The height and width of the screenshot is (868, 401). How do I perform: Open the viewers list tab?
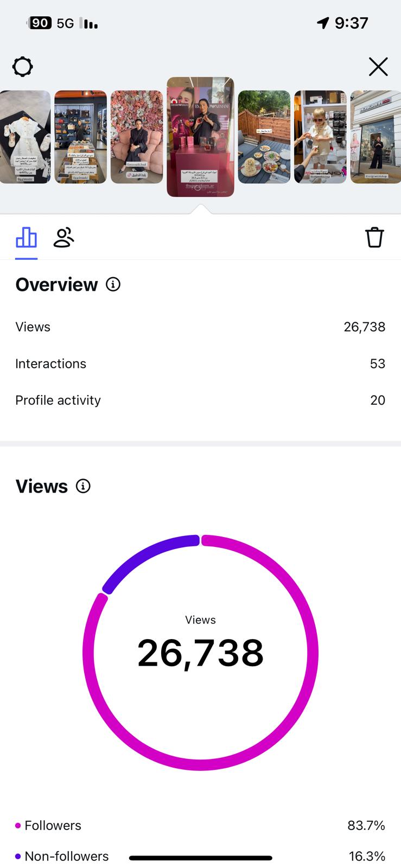tap(63, 238)
